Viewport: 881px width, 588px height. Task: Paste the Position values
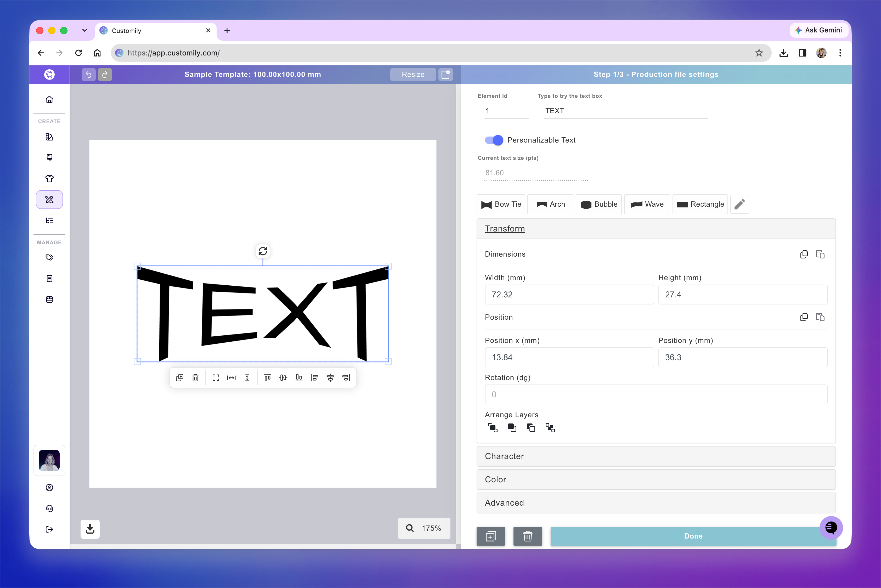click(x=820, y=317)
